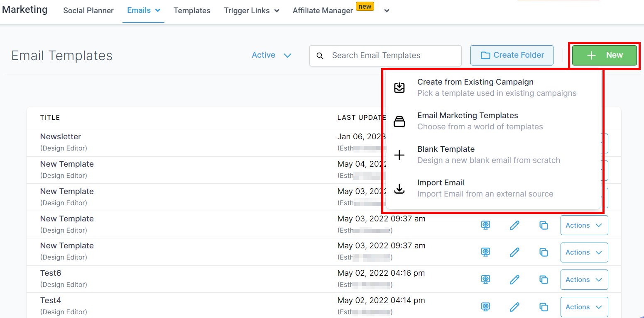Click the edit pencil icon for Test4
This screenshot has width=644, height=318.
[x=514, y=307]
